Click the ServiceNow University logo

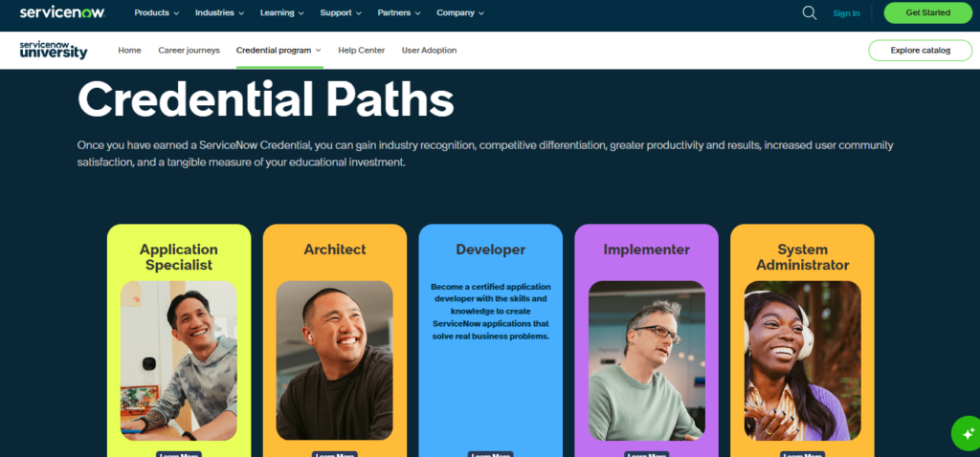coord(54,50)
